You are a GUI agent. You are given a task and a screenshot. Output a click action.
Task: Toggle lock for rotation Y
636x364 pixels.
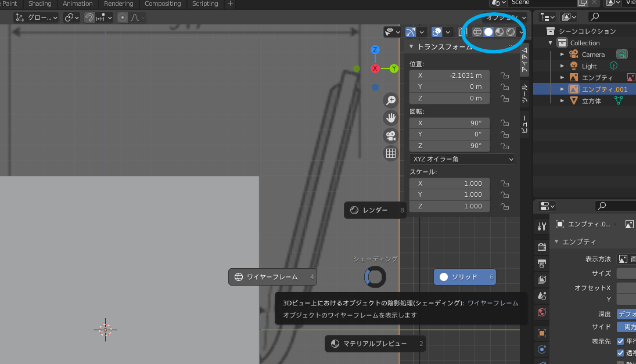click(x=505, y=134)
